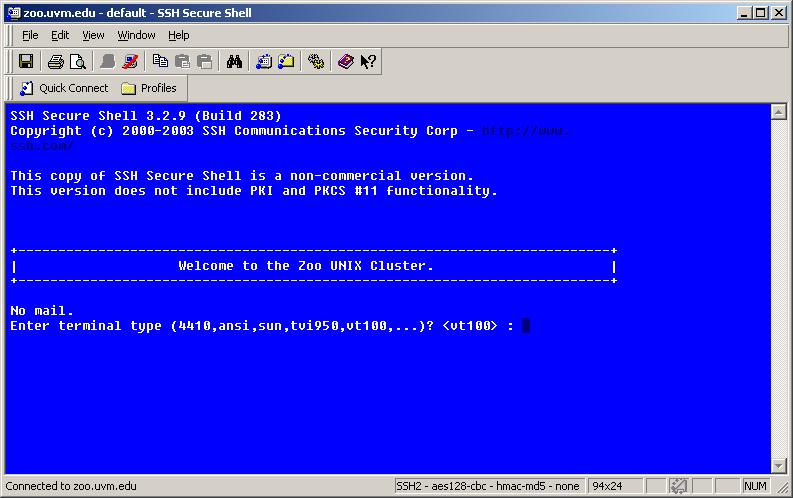Click the status bar connection indicator icon

click(x=678, y=486)
